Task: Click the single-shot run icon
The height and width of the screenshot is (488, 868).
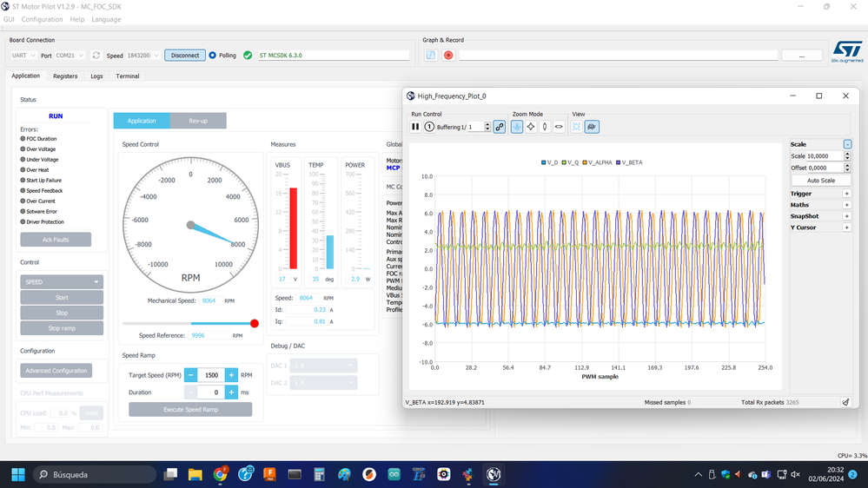Action: point(429,127)
